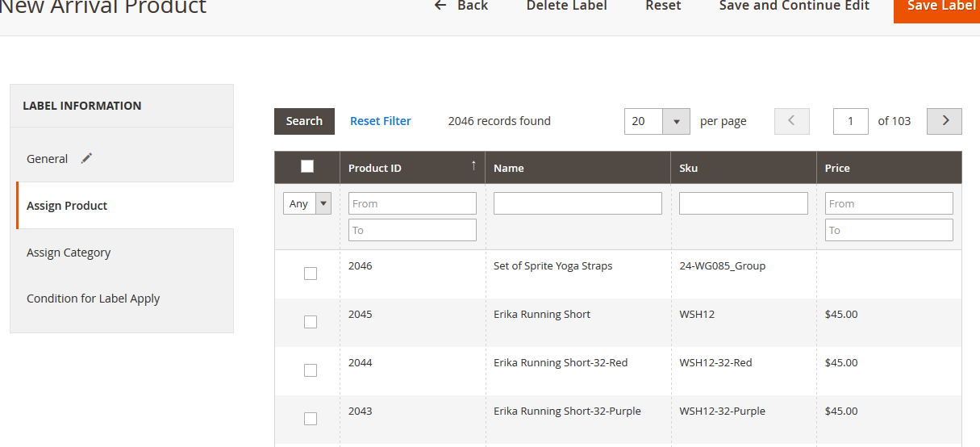980x447 pixels.
Task: Click Delete Label in the header
Action: point(566,6)
